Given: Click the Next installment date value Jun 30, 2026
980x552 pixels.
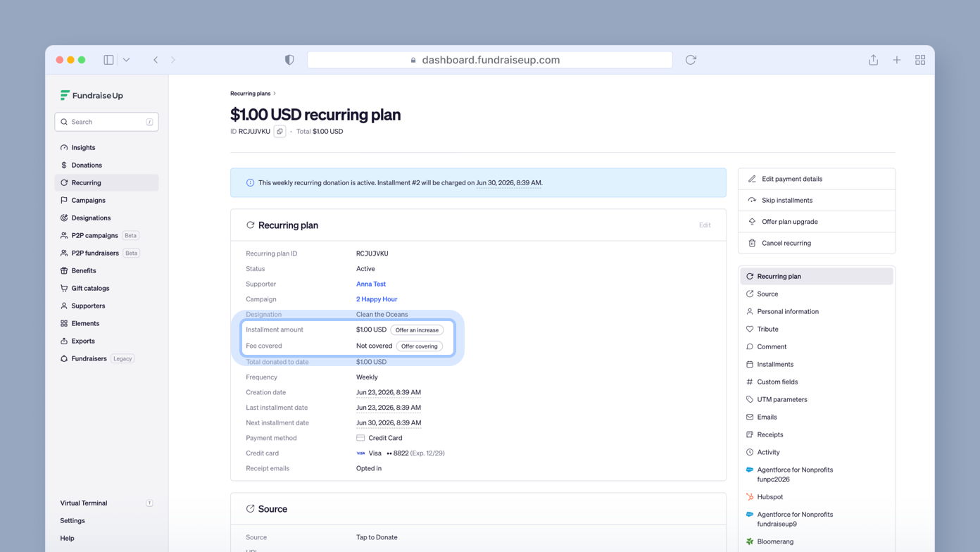Looking at the screenshot, I should click(389, 423).
